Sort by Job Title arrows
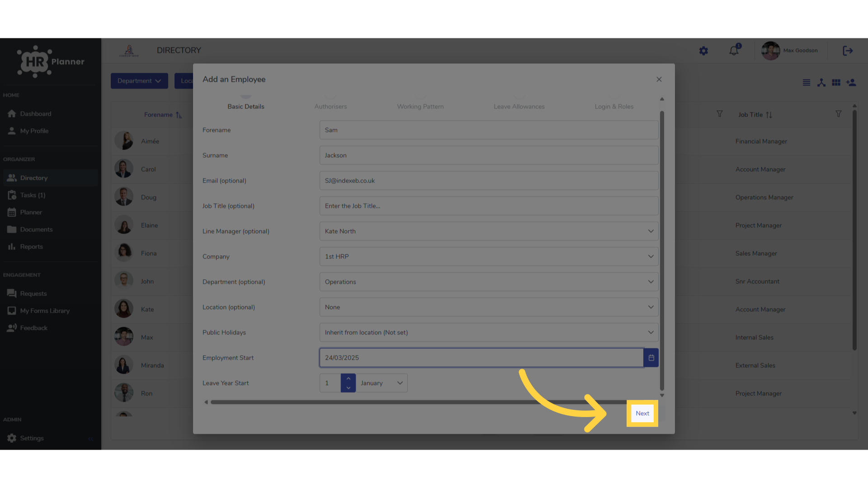Viewport: 868px width, 488px height. [x=769, y=115]
